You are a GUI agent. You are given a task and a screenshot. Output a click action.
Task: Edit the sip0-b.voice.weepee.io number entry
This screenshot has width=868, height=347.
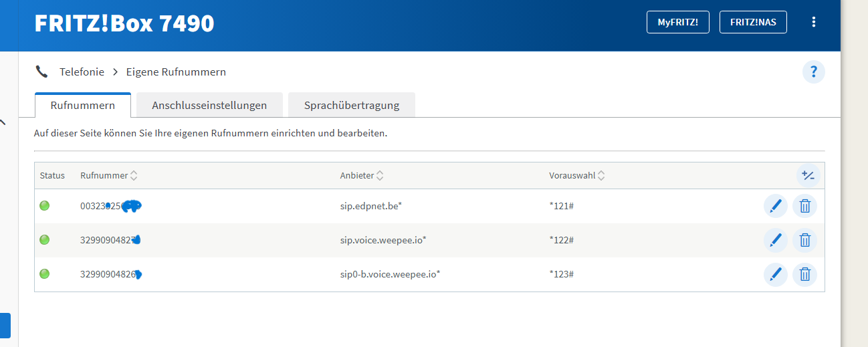(x=776, y=274)
